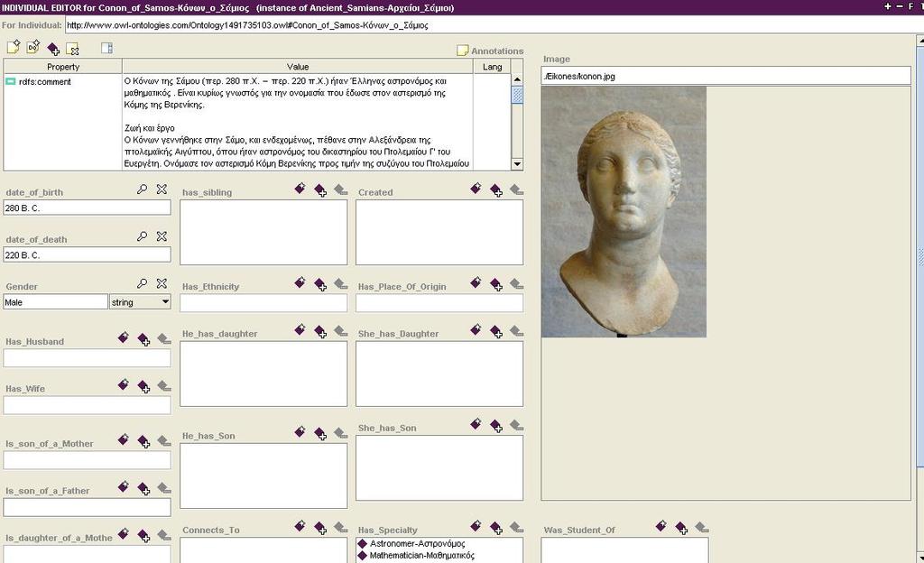The width and height of the screenshot is (924, 563).
Task: Click the date_of_death field showing 220 B. C.
Action: click(88, 254)
